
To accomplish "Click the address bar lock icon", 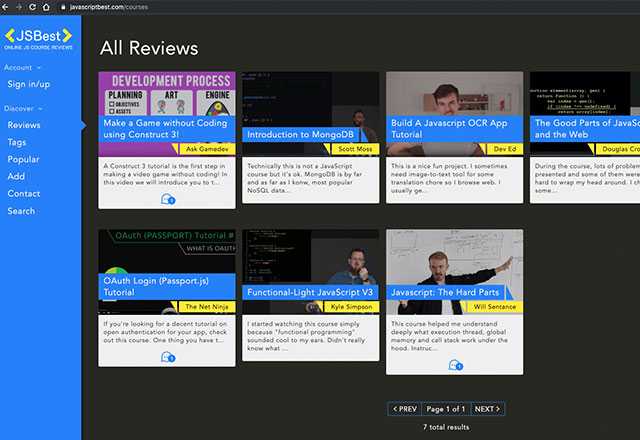I will (x=63, y=7).
